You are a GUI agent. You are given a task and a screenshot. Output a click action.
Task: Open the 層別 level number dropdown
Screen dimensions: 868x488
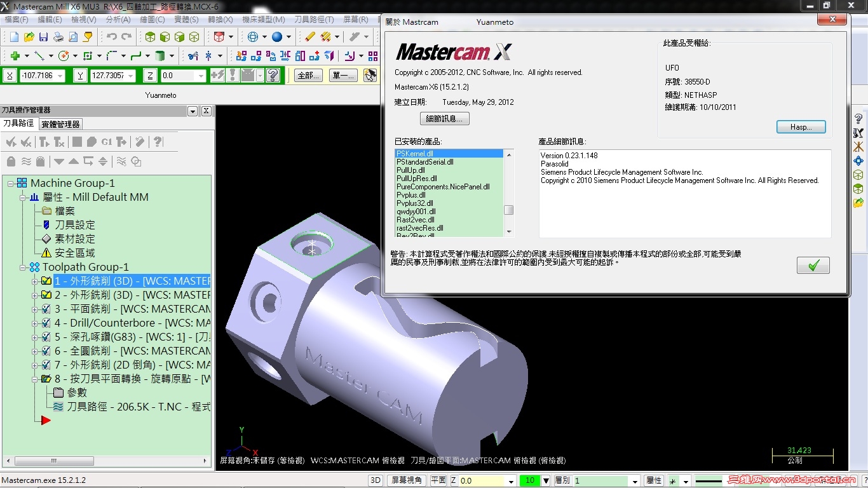pyautogui.click(x=634, y=481)
